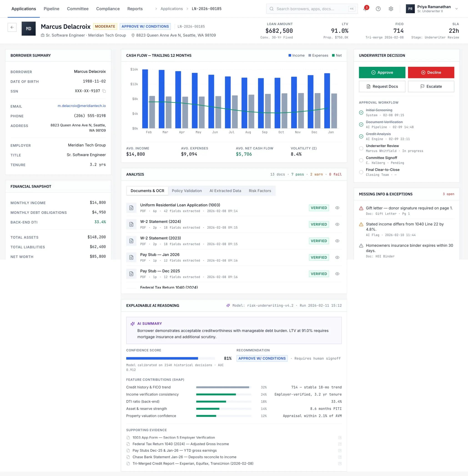
Task: Open link icon for Federal Tax Return evidence
Action: pos(340,444)
